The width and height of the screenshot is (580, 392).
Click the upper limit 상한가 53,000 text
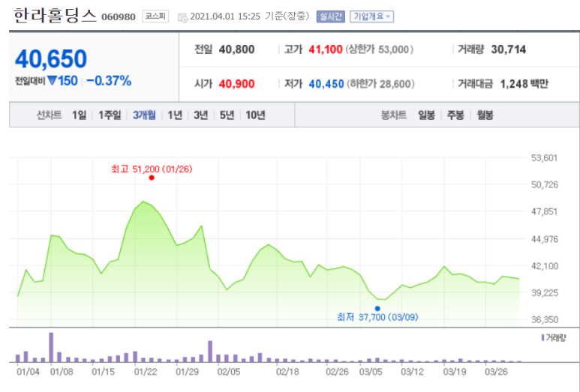click(379, 49)
